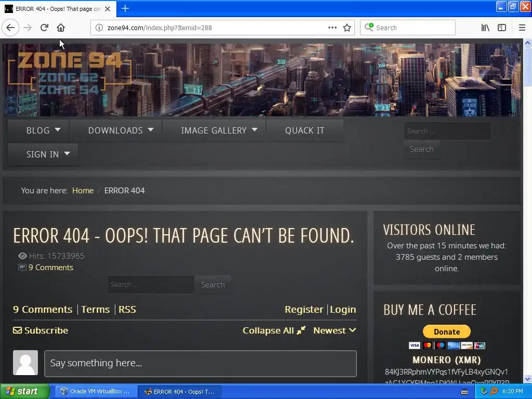Open the browser home page
The image size is (532, 399).
[61, 28]
